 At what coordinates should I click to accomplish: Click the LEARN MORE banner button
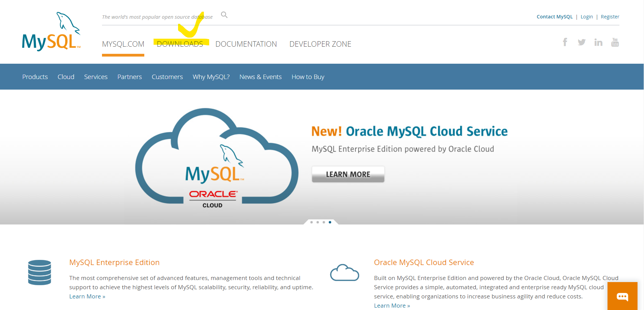348,174
